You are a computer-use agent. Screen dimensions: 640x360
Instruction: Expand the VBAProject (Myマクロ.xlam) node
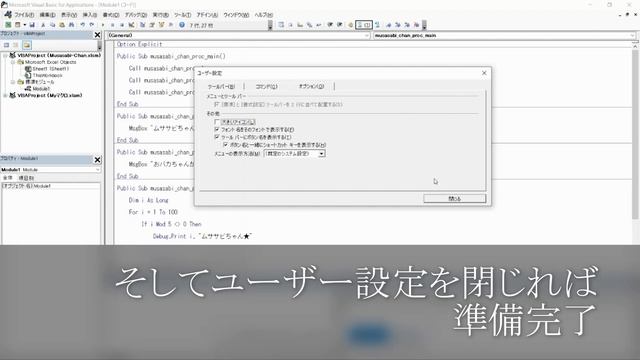[x=5, y=95]
